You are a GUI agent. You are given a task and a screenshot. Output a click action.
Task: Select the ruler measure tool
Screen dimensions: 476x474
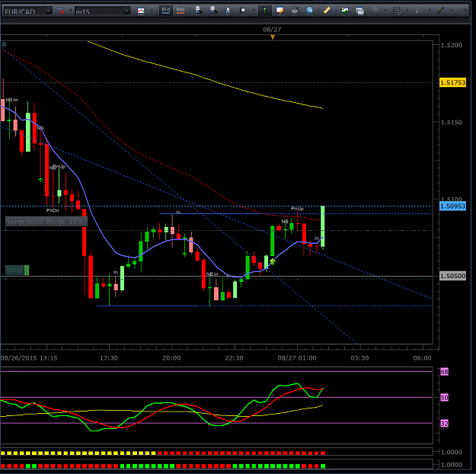327,11
